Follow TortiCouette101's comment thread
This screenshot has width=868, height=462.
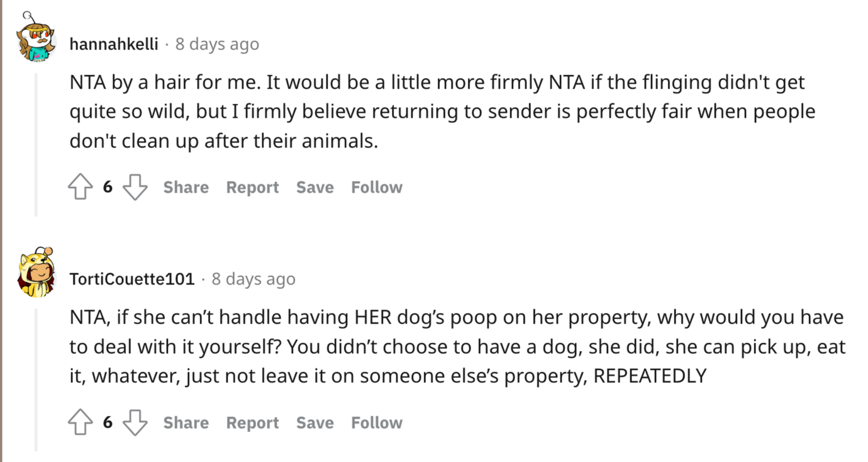click(x=376, y=422)
